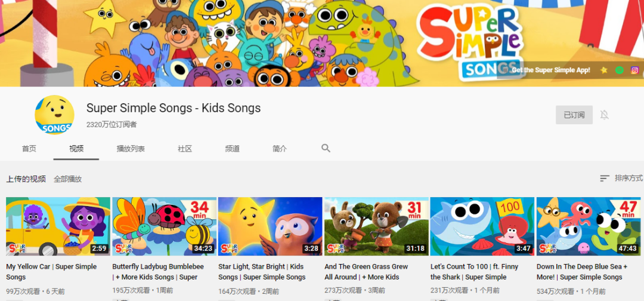Open Down In The Deep Blue Sea title

pos(582,272)
